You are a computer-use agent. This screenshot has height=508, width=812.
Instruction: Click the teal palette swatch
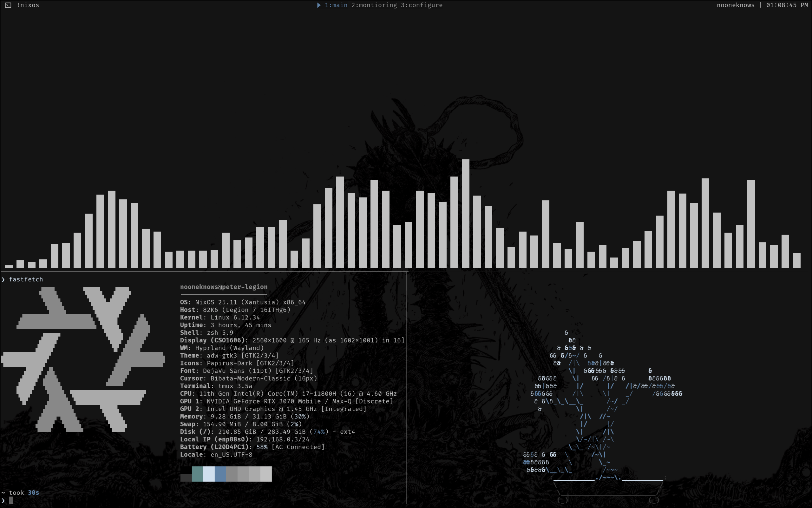point(197,474)
